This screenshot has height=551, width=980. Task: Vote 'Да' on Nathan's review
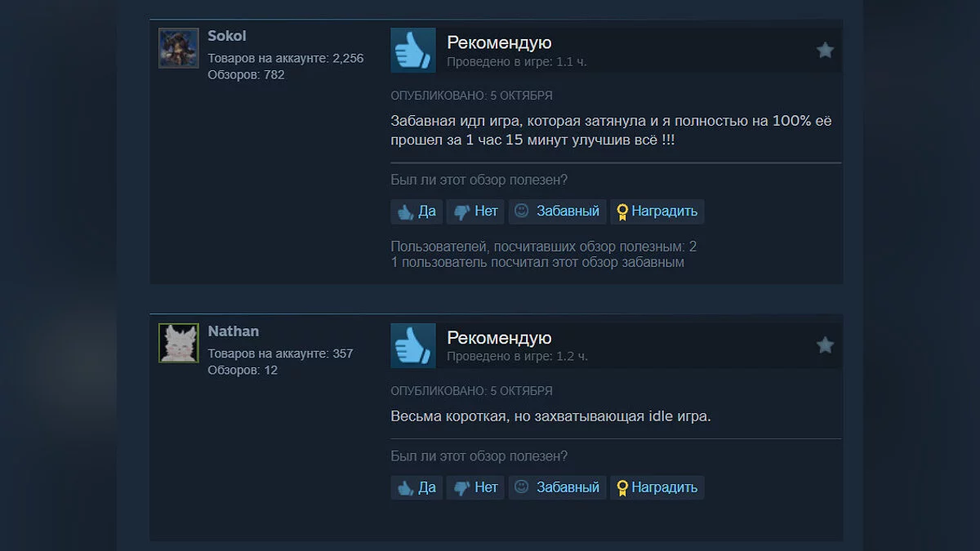pyautogui.click(x=416, y=487)
